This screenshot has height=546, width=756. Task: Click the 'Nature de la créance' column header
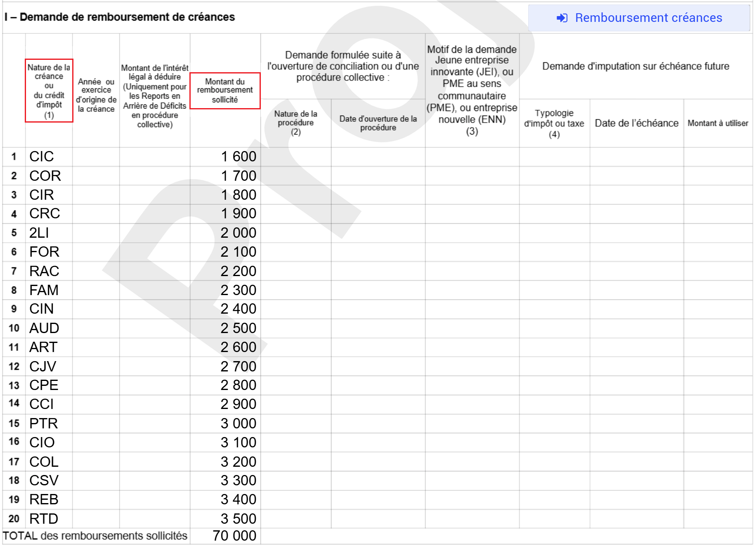coord(49,91)
